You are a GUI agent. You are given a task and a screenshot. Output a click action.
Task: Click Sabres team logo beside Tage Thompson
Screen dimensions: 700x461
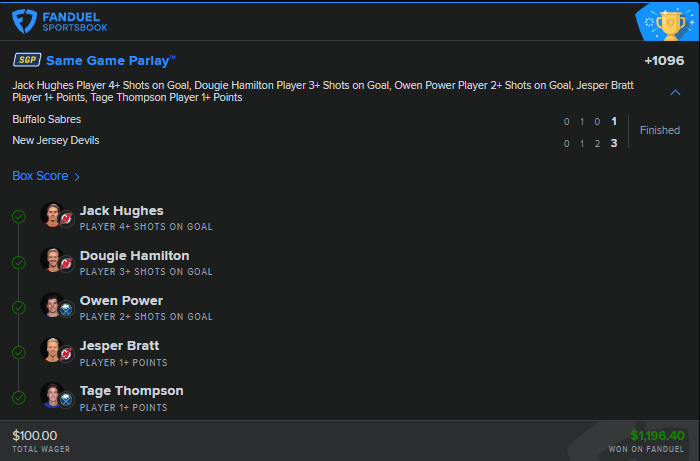(x=67, y=399)
